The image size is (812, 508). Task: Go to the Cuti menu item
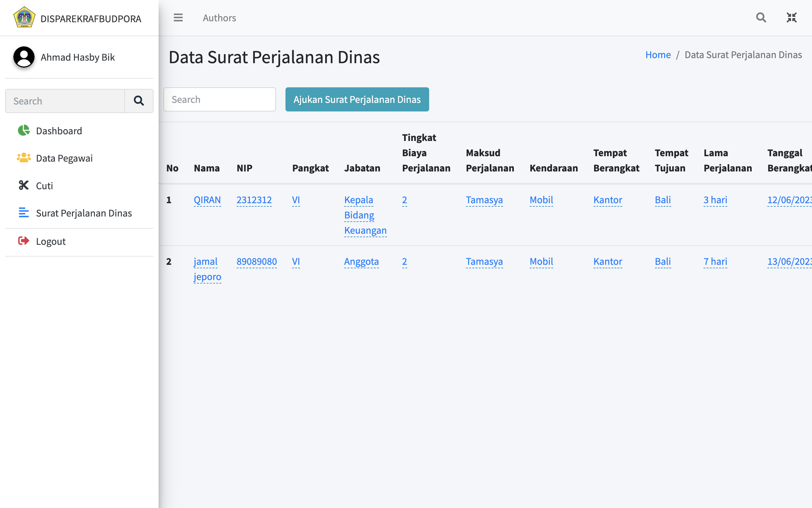point(79,186)
